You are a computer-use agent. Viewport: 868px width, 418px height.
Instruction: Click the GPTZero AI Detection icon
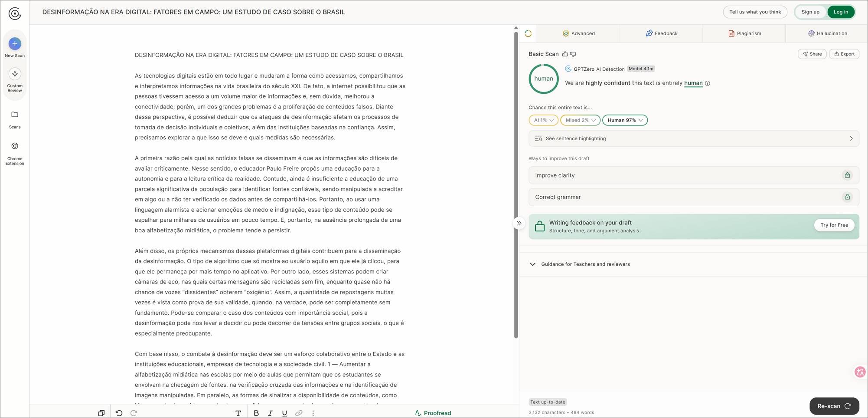tap(568, 69)
